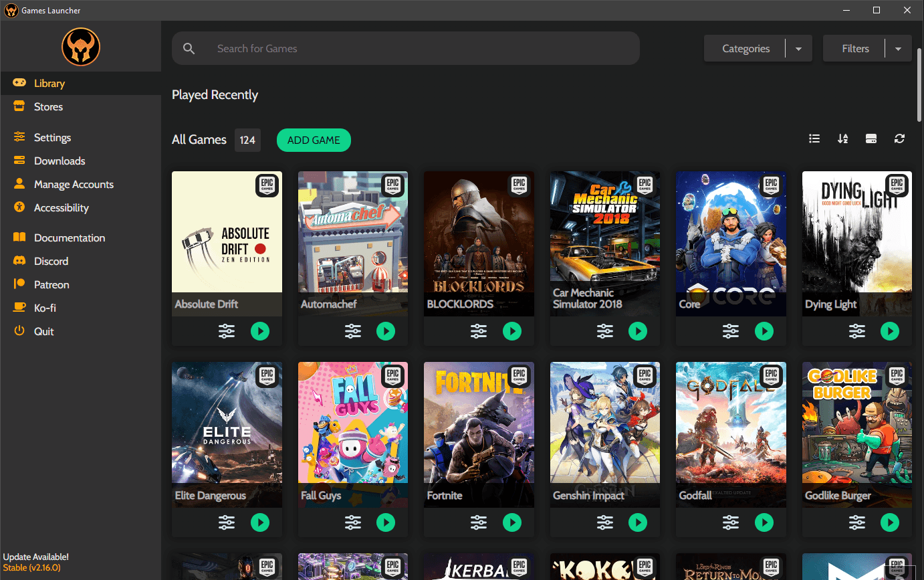The height and width of the screenshot is (580, 924).
Task: Visit the Patreon page
Action: tap(80, 285)
